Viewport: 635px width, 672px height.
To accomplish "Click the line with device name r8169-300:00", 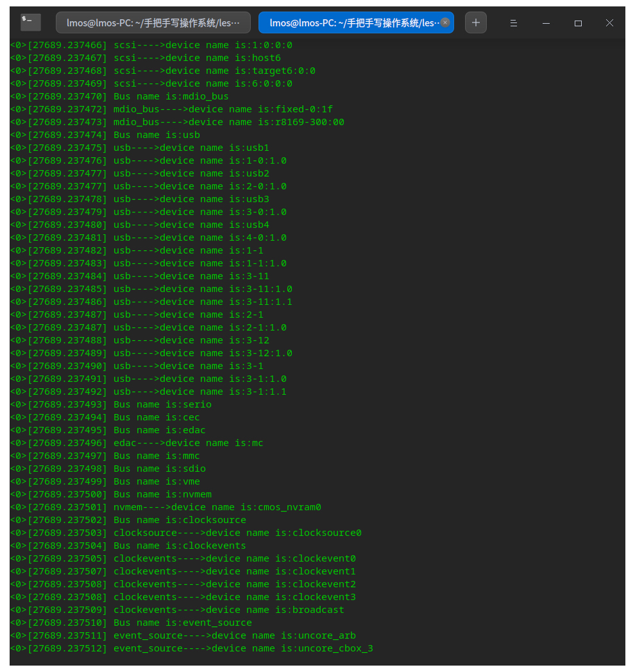I will tap(228, 122).
